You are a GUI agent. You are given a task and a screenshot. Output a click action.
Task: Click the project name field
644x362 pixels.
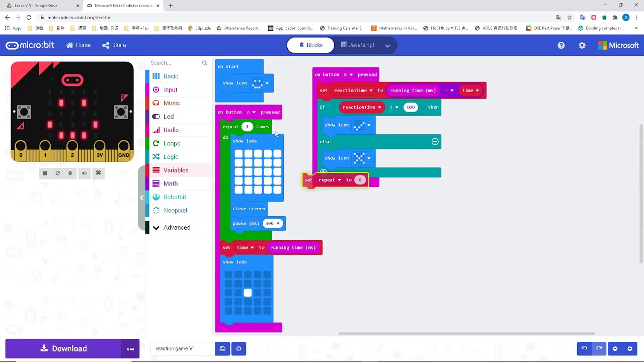183,348
